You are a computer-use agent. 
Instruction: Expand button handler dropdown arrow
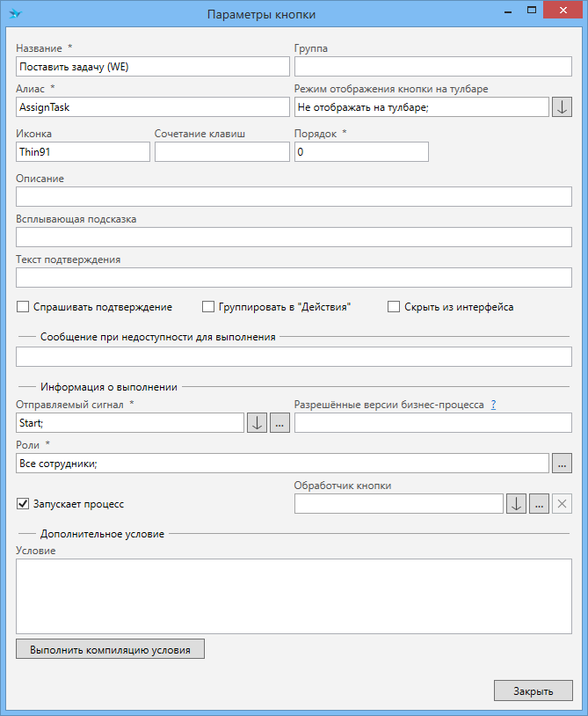point(517,503)
